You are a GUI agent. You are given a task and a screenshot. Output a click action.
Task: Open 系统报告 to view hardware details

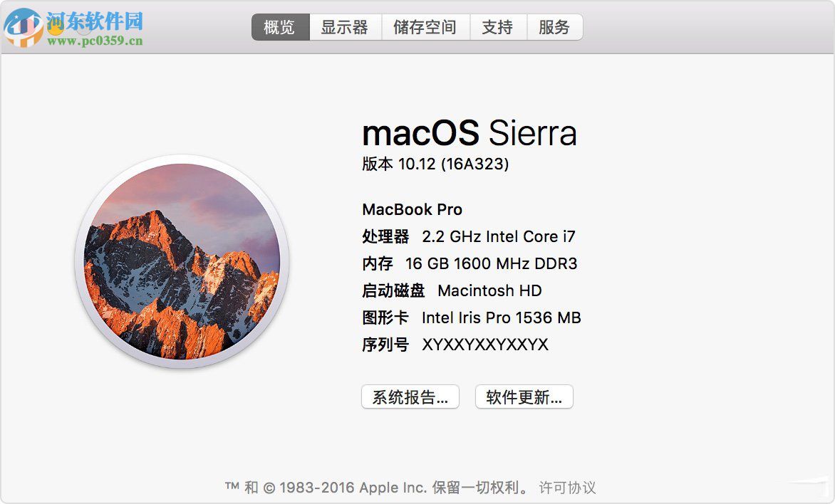(x=410, y=397)
